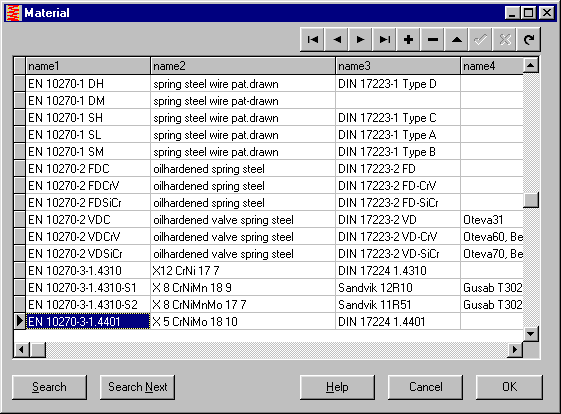Jump to last record in navigator
The image size is (561, 414).
tap(385, 39)
